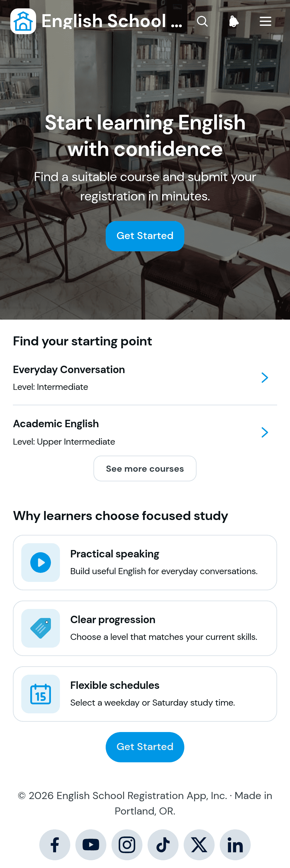Open the hamburger navigation menu
The height and width of the screenshot is (868, 290).
[x=266, y=21]
